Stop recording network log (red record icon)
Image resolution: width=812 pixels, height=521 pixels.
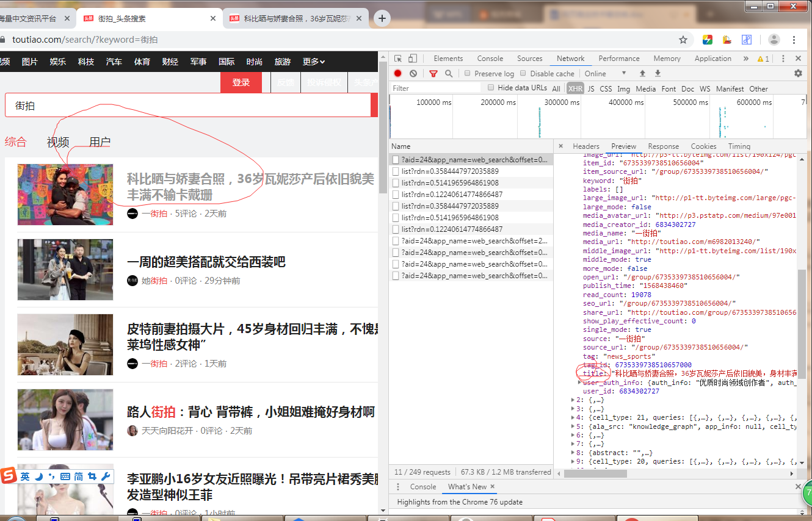pyautogui.click(x=397, y=73)
